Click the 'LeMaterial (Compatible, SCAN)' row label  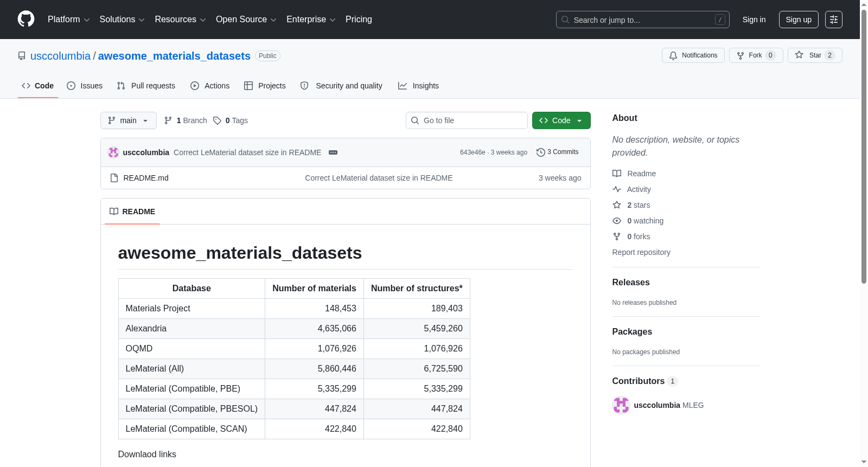point(192,428)
